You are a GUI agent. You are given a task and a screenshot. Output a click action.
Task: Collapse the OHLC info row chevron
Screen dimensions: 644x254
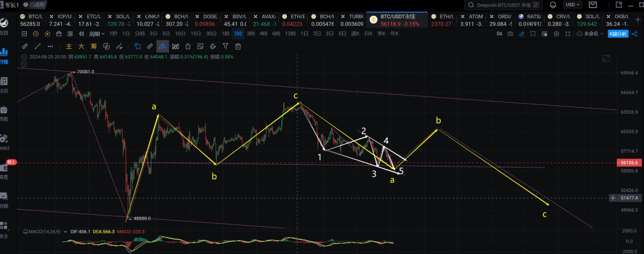(x=24, y=57)
